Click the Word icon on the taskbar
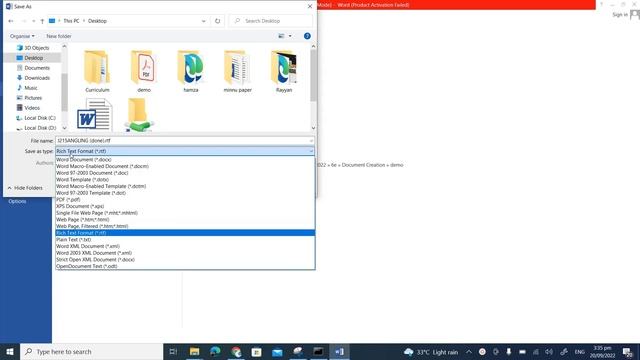Viewport: 640px width, 360px height. pyautogui.click(x=339, y=351)
